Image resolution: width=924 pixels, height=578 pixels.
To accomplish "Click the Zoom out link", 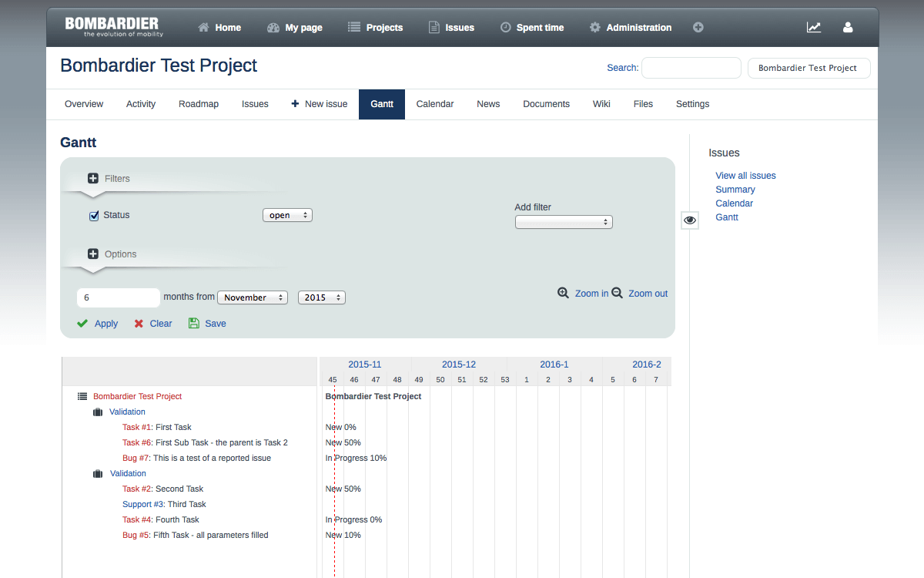I will [648, 294].
